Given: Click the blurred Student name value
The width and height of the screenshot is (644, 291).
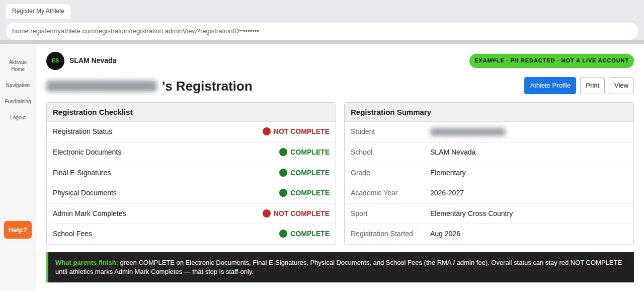Looking at the screenshot, I should (468, 132).
